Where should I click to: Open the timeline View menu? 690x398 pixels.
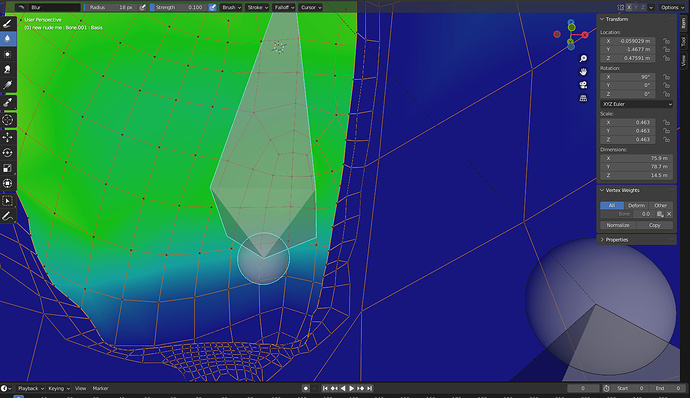coord(81,388)
